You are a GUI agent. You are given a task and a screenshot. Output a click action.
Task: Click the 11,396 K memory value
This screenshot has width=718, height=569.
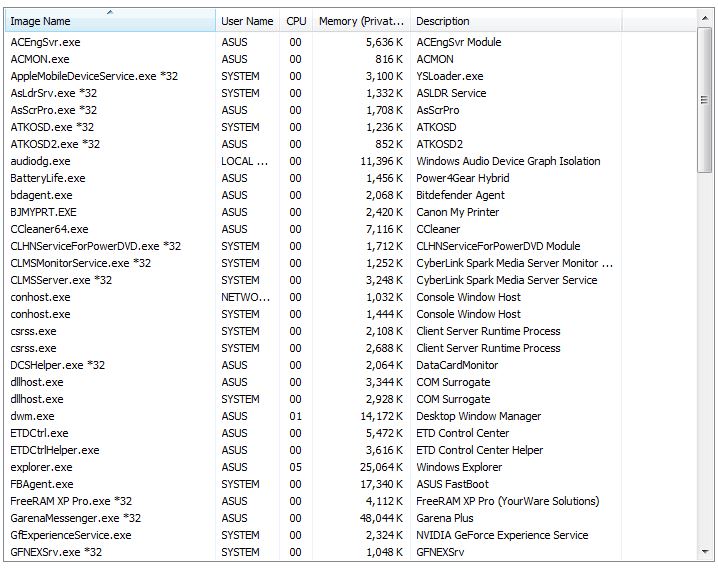381,161
